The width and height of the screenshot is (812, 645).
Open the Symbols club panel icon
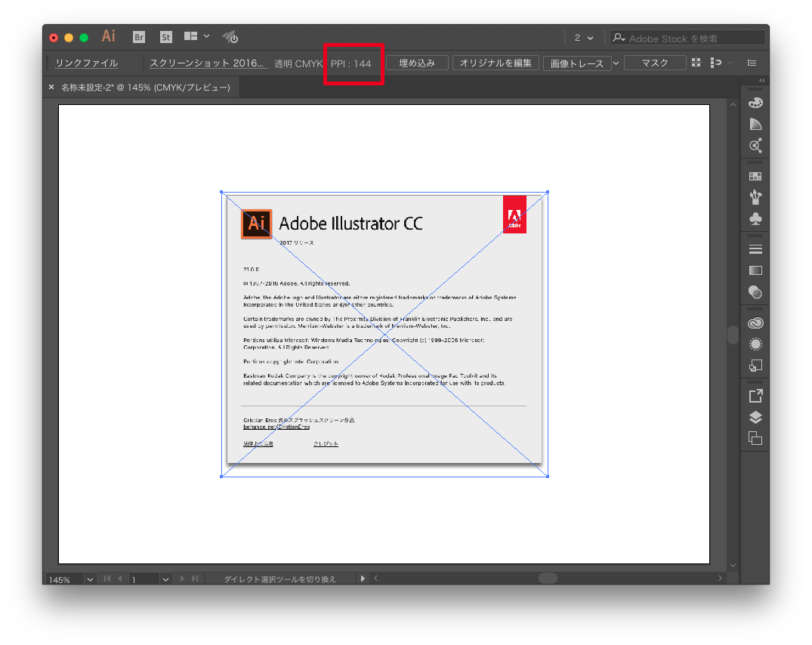[x=755, y=219]
